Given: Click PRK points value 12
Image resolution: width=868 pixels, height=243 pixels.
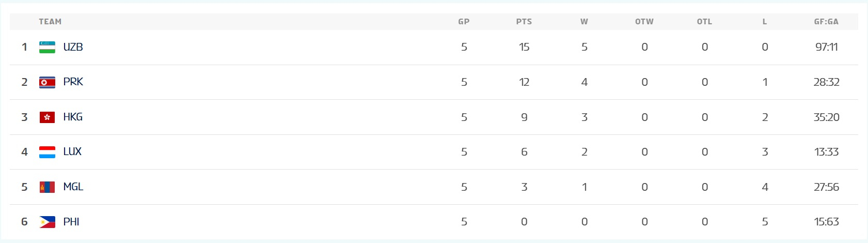Looking at the screenshot, I should tap(524, 82).
